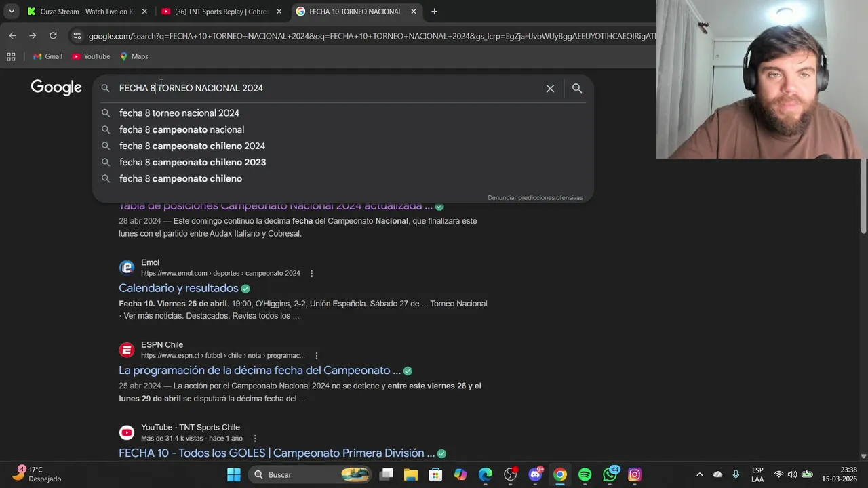
Task: Click inside the Google search text field
Action: click(329, 88)
